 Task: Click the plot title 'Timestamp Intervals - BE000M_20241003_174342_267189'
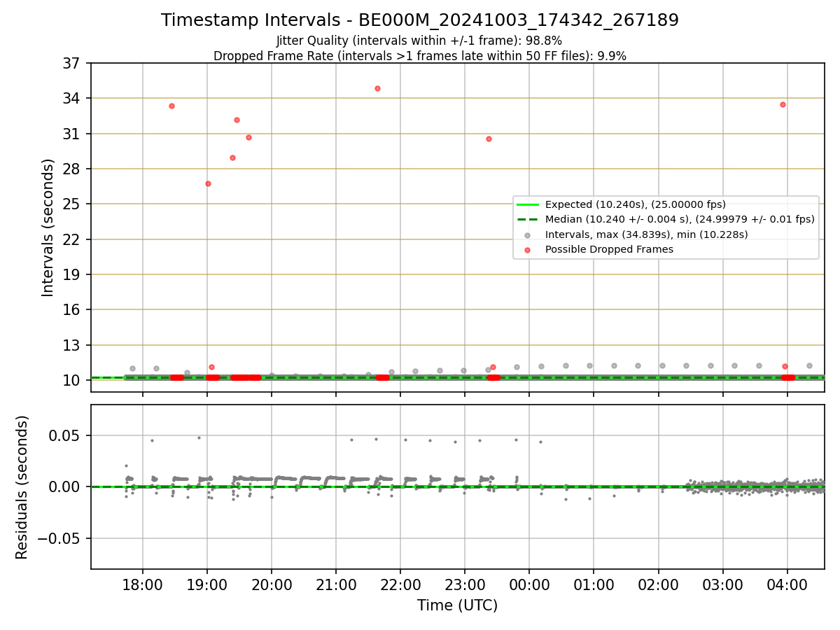pos(419,20)
